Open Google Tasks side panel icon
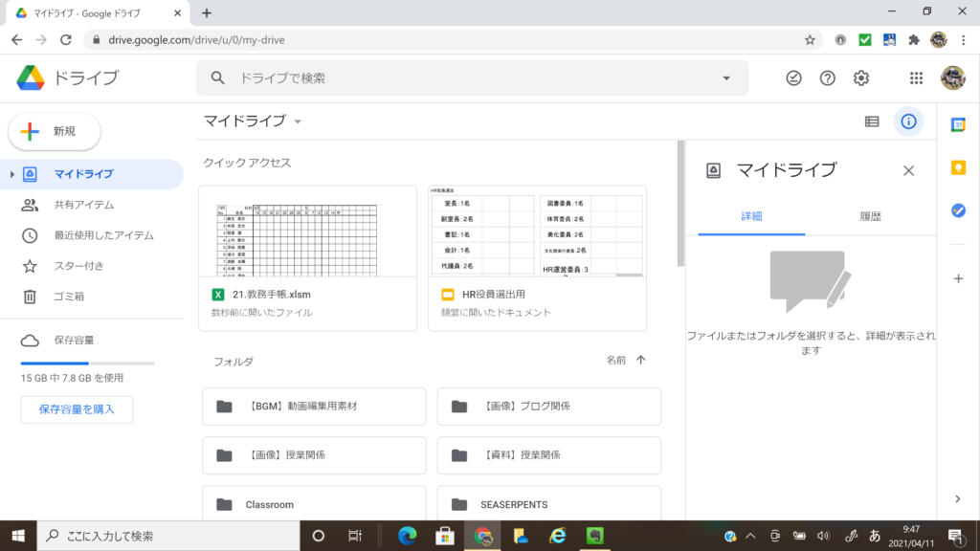 point(958,210)
